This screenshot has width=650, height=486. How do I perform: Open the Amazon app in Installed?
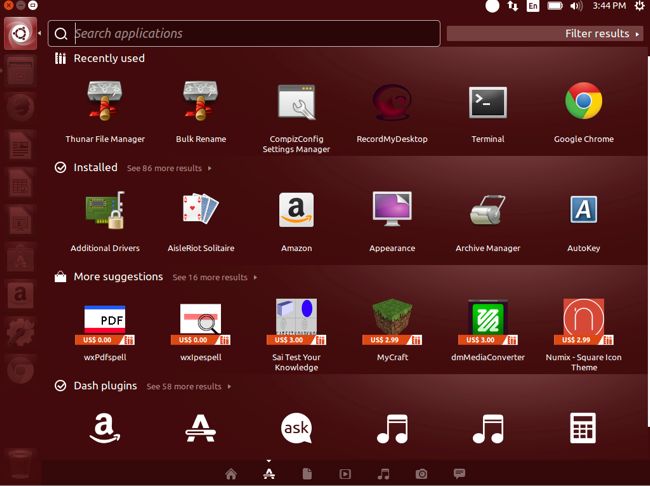point(296,222)
